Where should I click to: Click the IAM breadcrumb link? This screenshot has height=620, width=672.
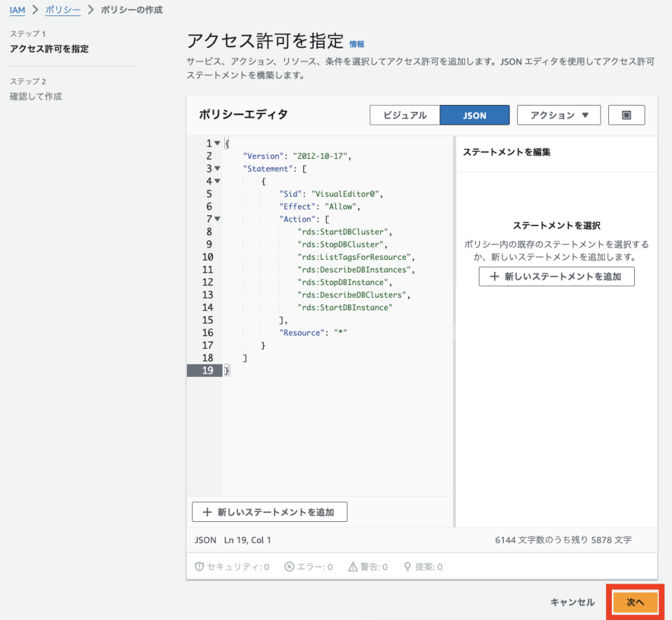(x=17, y=10)
